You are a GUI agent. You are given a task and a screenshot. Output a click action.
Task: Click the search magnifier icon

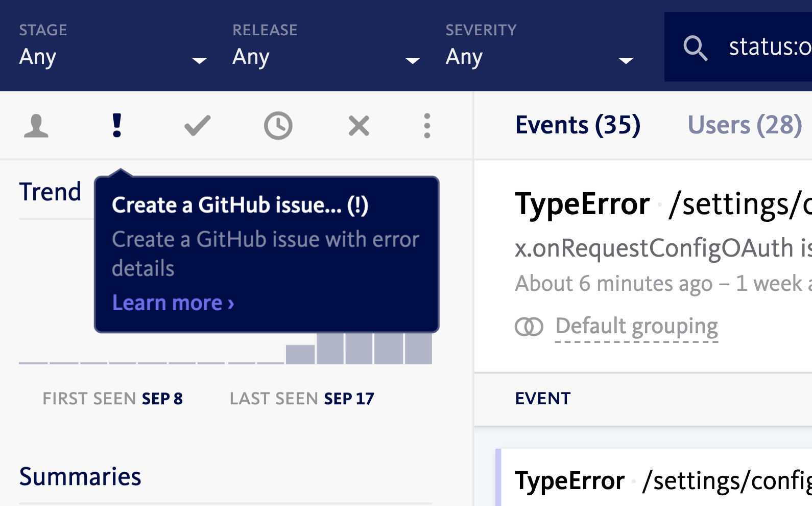coord(695,48)
